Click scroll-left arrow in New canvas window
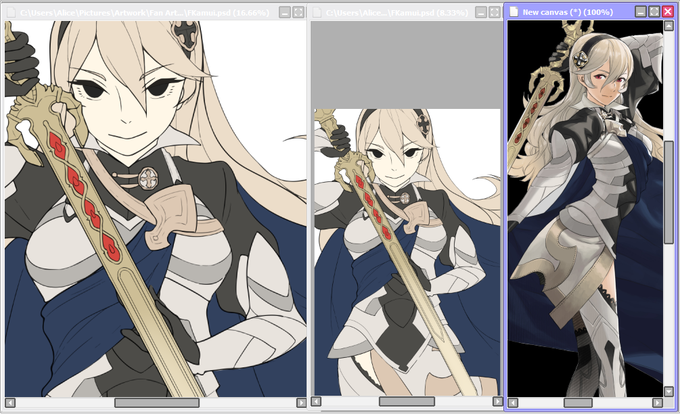680x414 pixels. 513,403
